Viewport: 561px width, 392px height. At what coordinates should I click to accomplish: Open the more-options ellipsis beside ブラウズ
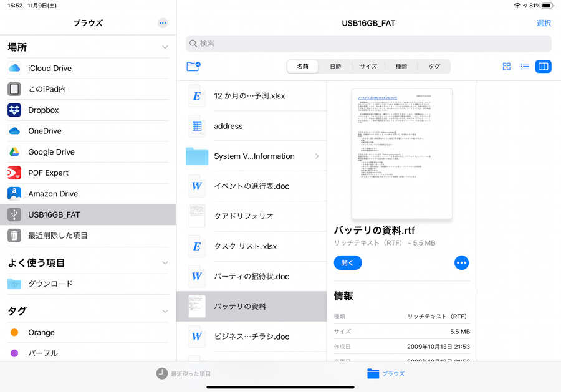[x=163, y=23]
